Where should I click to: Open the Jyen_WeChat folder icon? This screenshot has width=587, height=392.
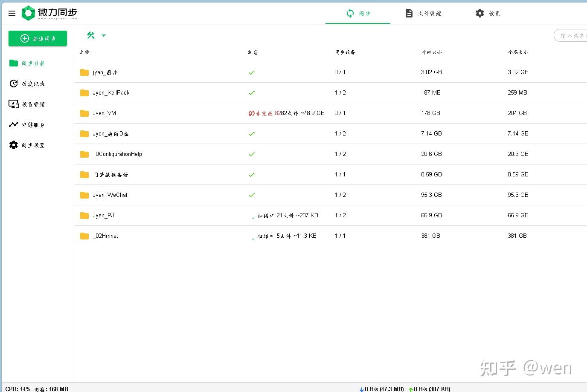click(84, 195)
